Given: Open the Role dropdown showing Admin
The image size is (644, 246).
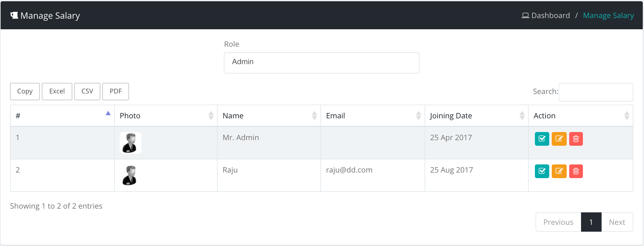Looking at the screenshot, I should [321, 63].
